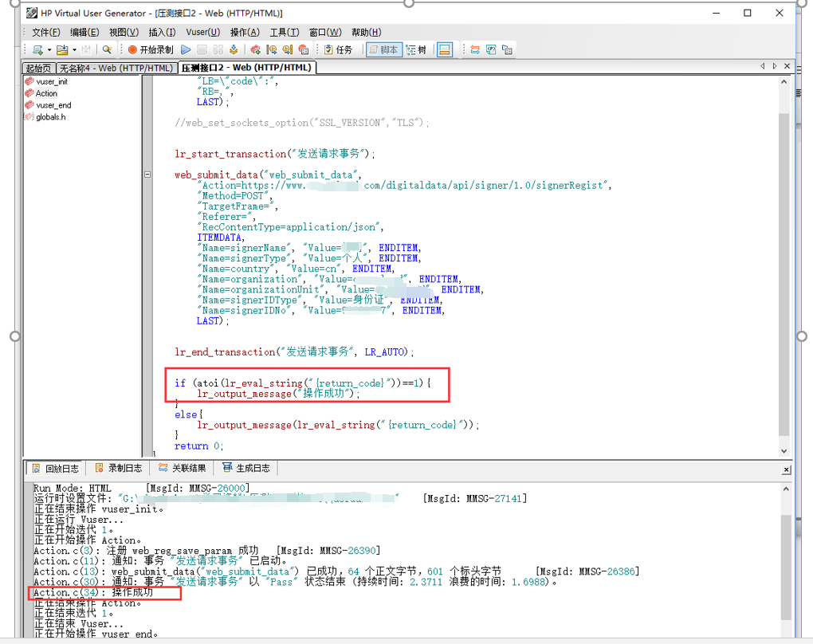Screen dimensions: 813x644
Task: Open the 插入(I) menu
Action: pos(163,32)
